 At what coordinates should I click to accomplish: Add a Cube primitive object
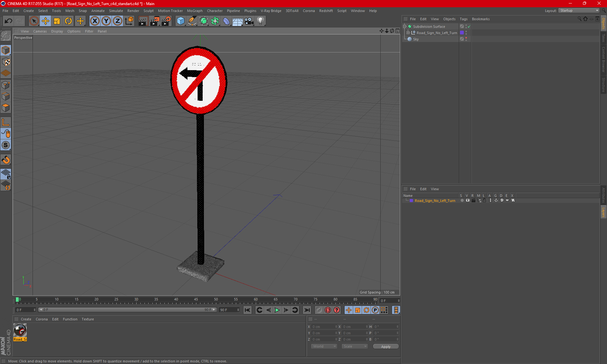coord(181,21)
